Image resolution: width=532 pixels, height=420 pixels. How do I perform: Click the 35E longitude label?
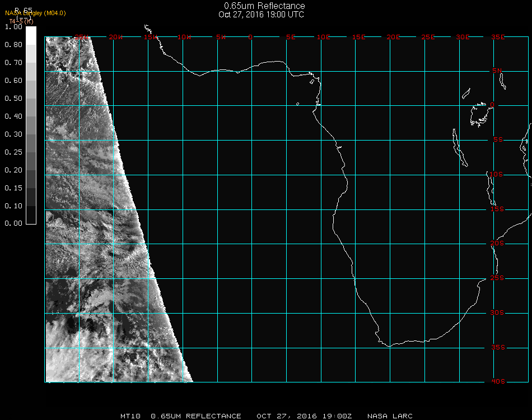coord(498,37)
